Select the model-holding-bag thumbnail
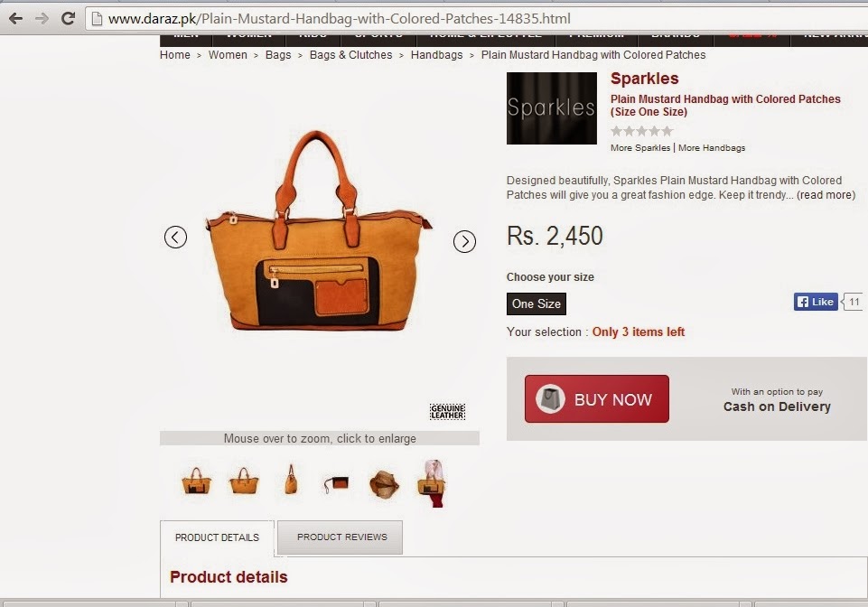The image size is (868, 607). pos(432,483)
